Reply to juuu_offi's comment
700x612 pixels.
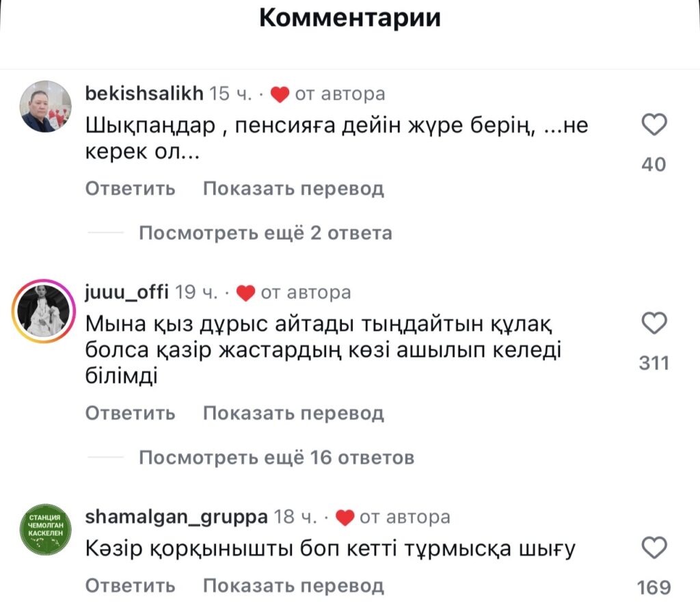130,413
